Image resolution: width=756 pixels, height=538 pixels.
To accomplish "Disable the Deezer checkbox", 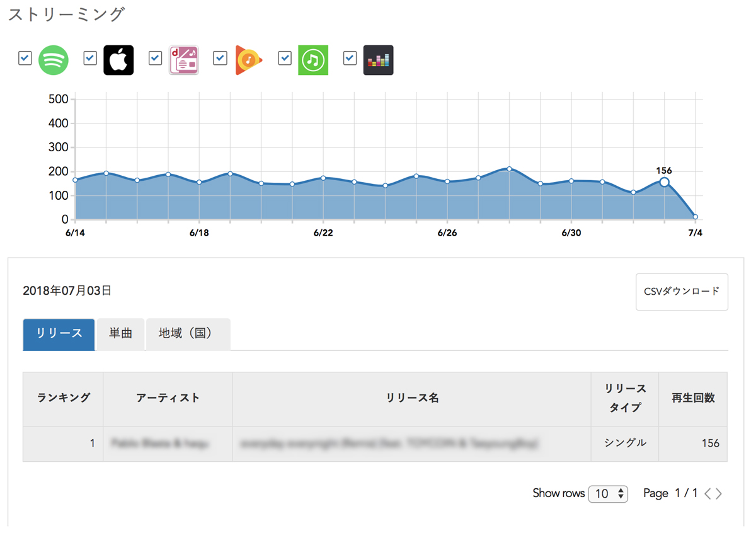I will coord(350,58).
